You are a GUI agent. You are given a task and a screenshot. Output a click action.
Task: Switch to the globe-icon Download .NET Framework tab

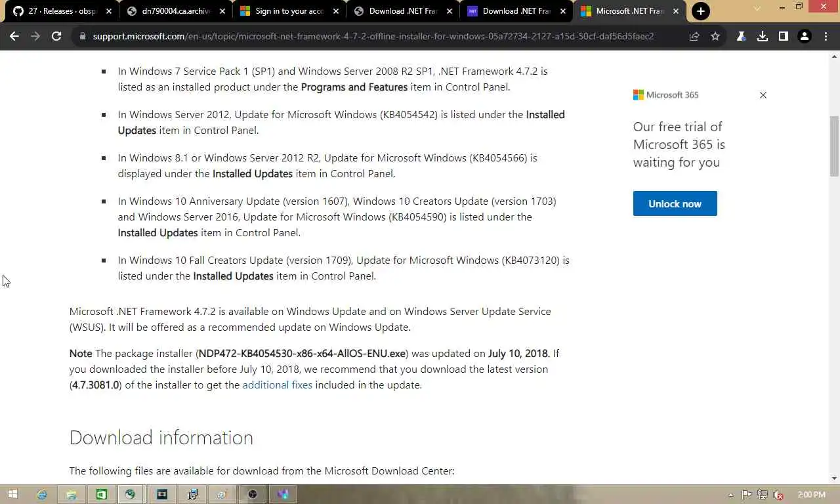pyautogui.click(x=403, y=11)
